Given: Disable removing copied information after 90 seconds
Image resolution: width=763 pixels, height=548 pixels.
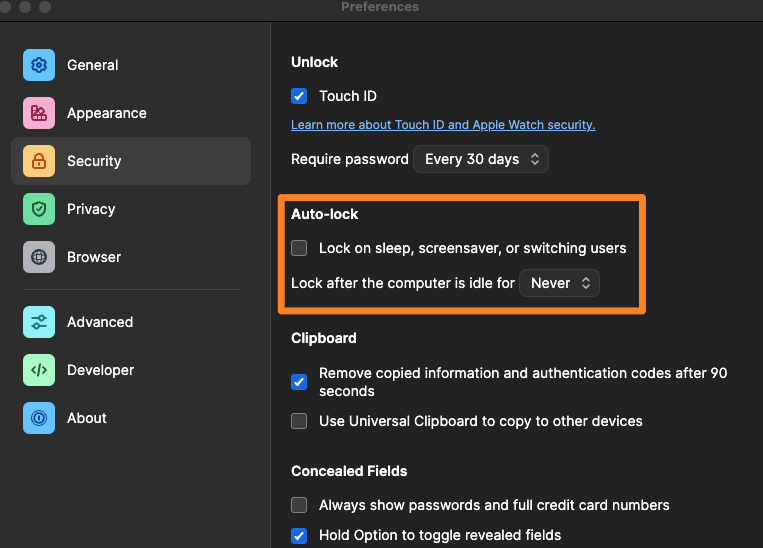Looking at the screenshot, I should 299,382.
